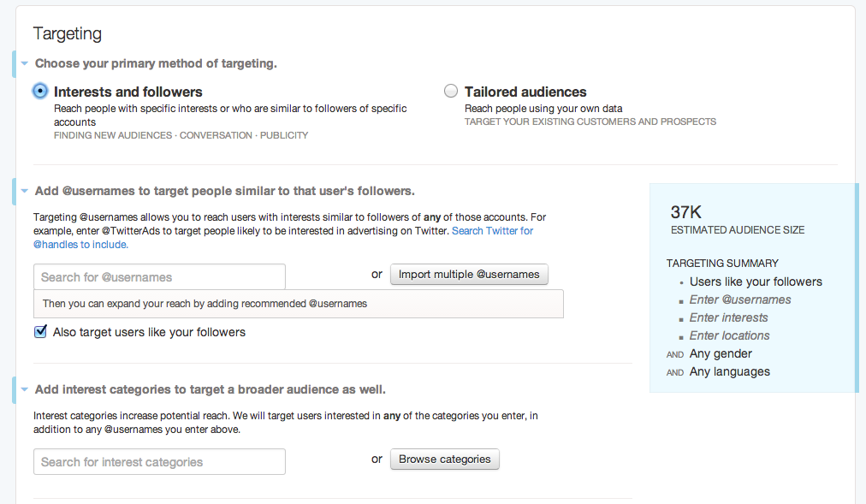Collapse the Add interest categories section arrow
Viewport: 866px width, 504px height.
coord(25,389)
